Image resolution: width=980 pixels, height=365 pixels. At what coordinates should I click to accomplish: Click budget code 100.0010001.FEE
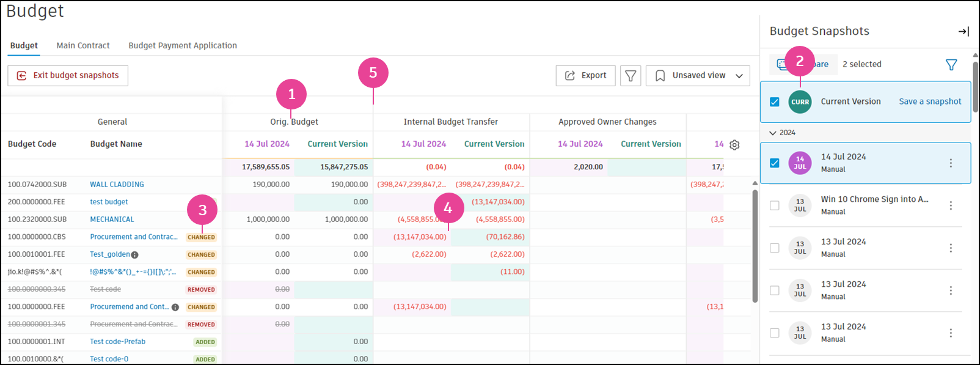pyautogui.click(x=36, y=254)
